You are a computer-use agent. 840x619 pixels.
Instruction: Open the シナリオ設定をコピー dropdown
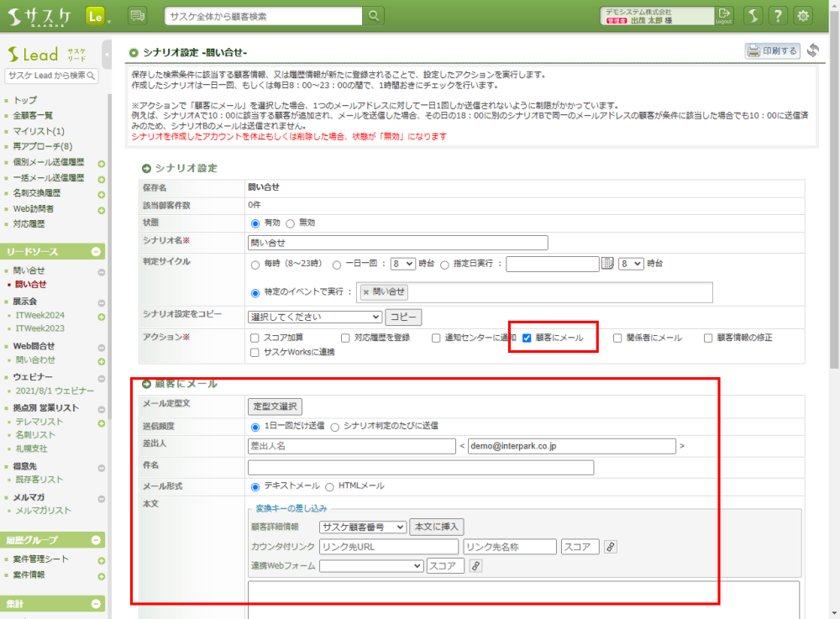315,317
